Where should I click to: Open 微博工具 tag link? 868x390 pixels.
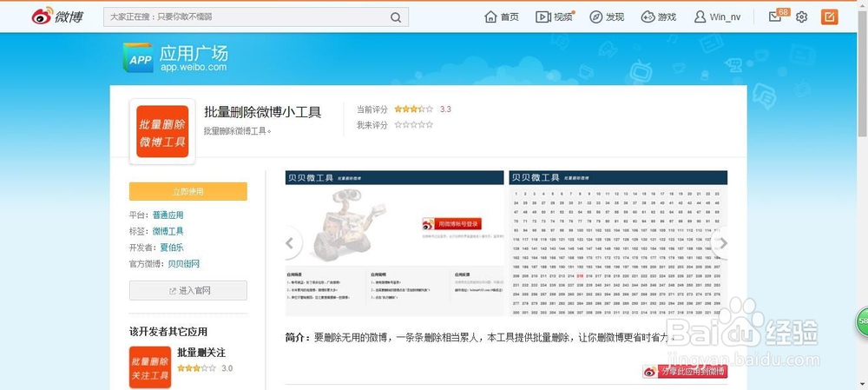[168, 231]
